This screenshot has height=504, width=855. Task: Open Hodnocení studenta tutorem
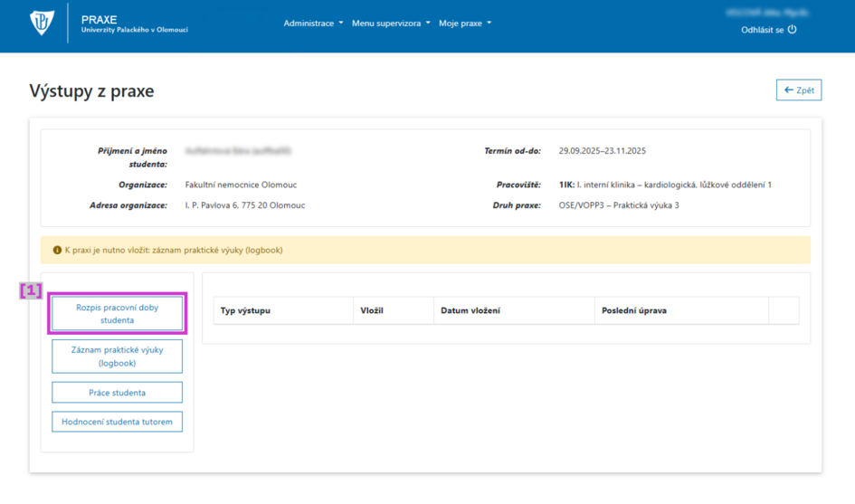coord(118,422)
